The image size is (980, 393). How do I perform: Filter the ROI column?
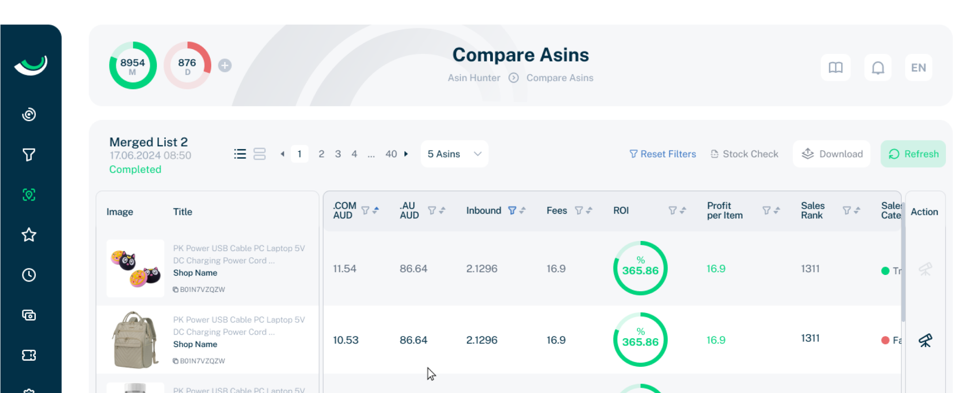672,210
